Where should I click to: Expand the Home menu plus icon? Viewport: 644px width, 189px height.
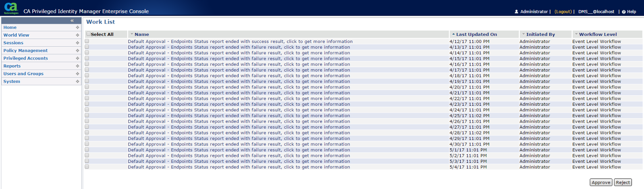[77, 27]
